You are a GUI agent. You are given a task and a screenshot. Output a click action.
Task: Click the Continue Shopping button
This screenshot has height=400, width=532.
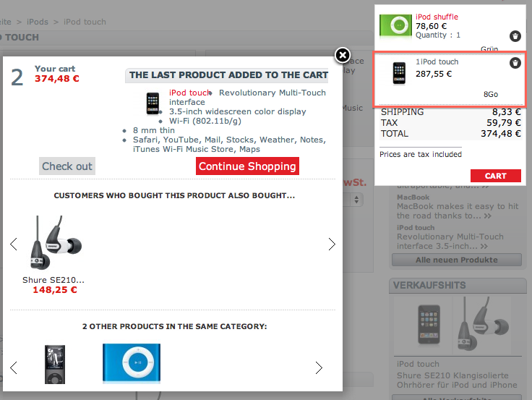(x=247, y=166)
